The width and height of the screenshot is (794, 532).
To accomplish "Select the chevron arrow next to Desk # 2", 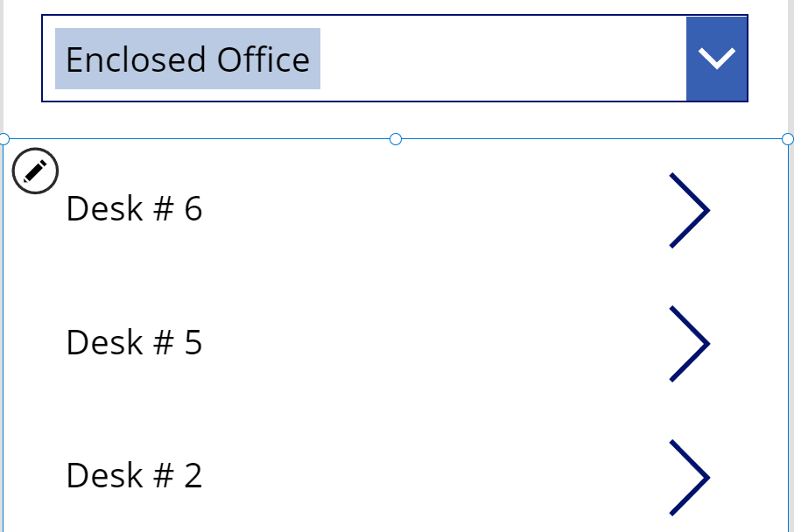I will point(689,477).
